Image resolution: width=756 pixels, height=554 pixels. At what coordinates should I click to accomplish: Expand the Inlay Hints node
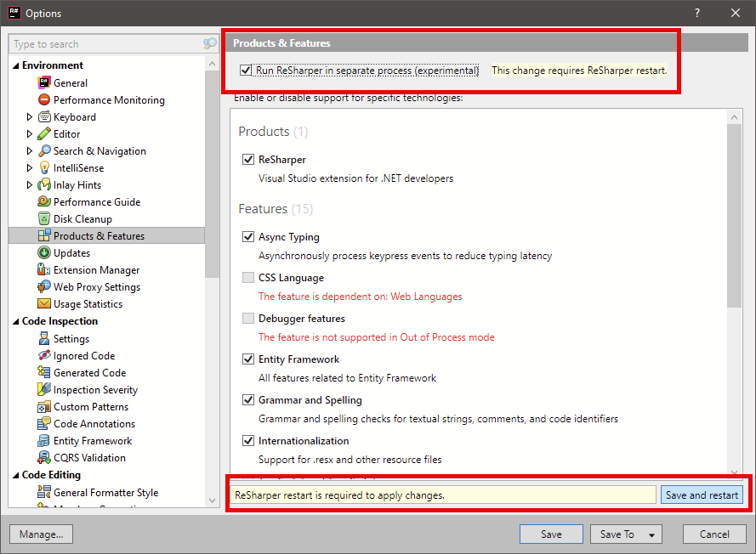[29, 185]
